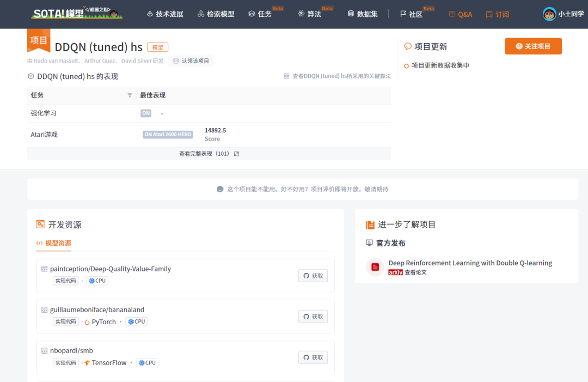This screenshot has height=382, width=588.
Task: Click the comment icon in review notice
Action: coord(220,189)
